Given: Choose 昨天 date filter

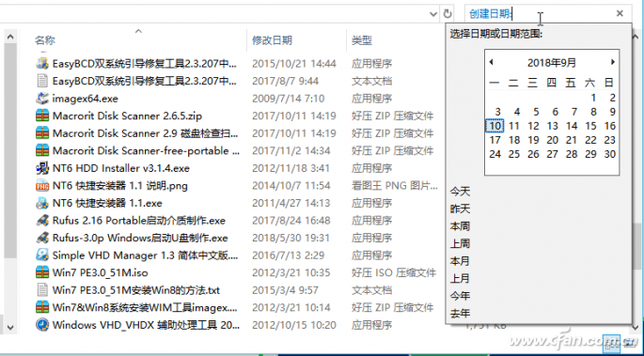Looking at the screenshot, I should [460, 209].
